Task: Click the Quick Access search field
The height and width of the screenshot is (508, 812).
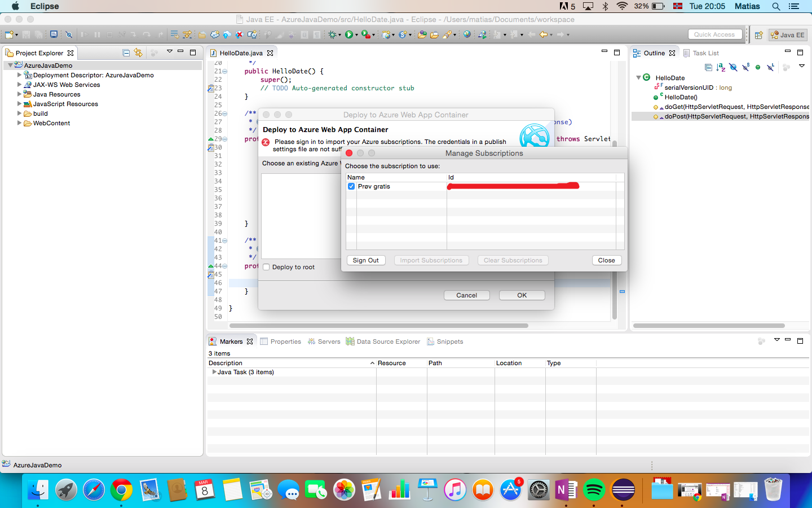Action: 714,34
